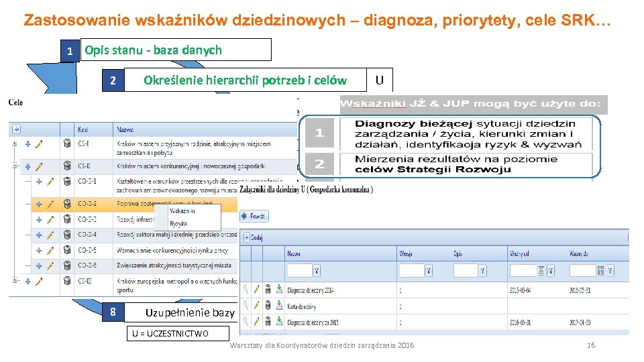Add a child under CS-I with its blue plus

click(x=28, y=143)
